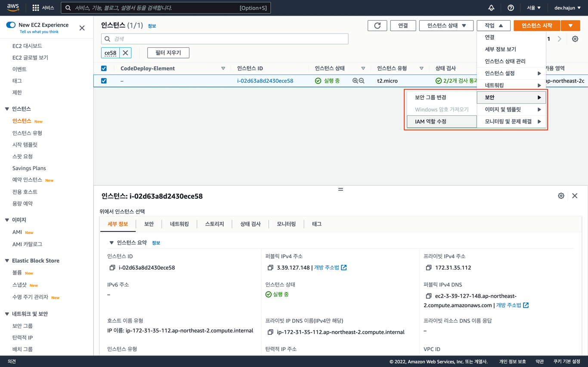Open the 인스턴스 상태 dropdown button
The image size is (588, 367).
[x=446, y=25]
